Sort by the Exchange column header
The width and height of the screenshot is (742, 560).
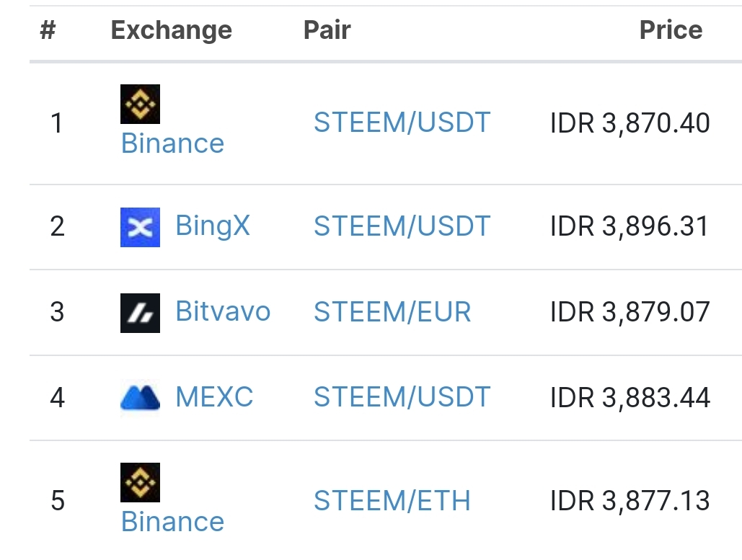click(x=172, y=30)
